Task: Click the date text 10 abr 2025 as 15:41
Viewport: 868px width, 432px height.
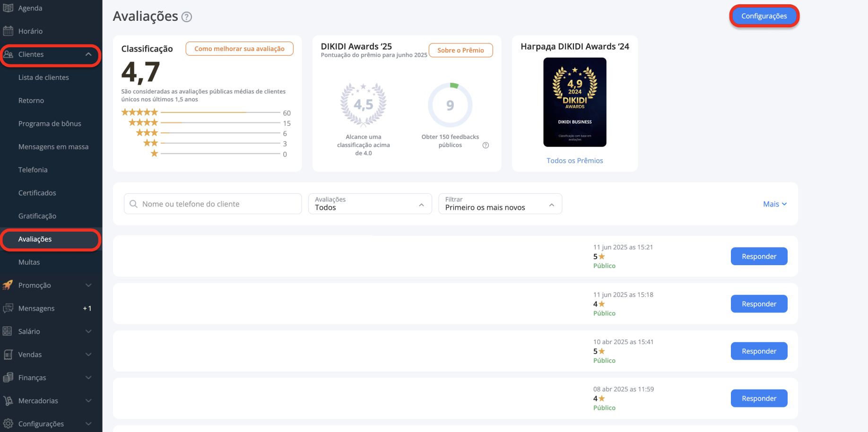Action: (623, 342)
